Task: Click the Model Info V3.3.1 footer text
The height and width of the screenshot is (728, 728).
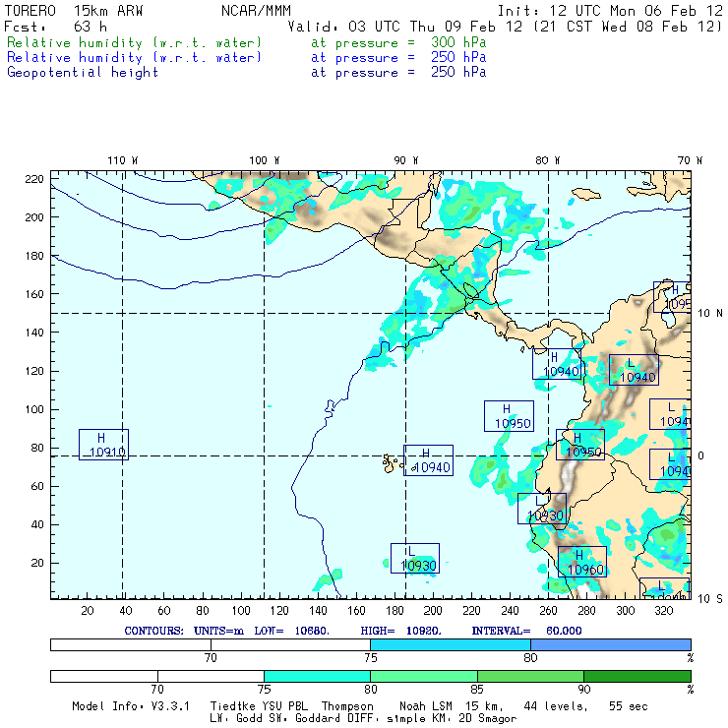Action: pos(118,706)
